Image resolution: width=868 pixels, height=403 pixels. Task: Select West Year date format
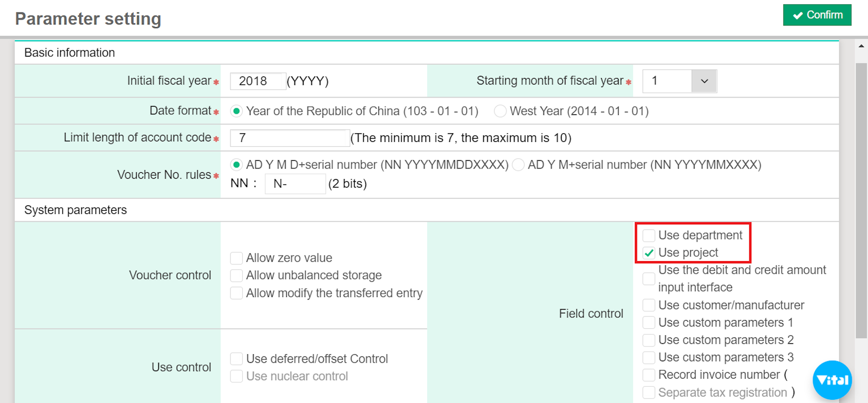coord(500,112)
